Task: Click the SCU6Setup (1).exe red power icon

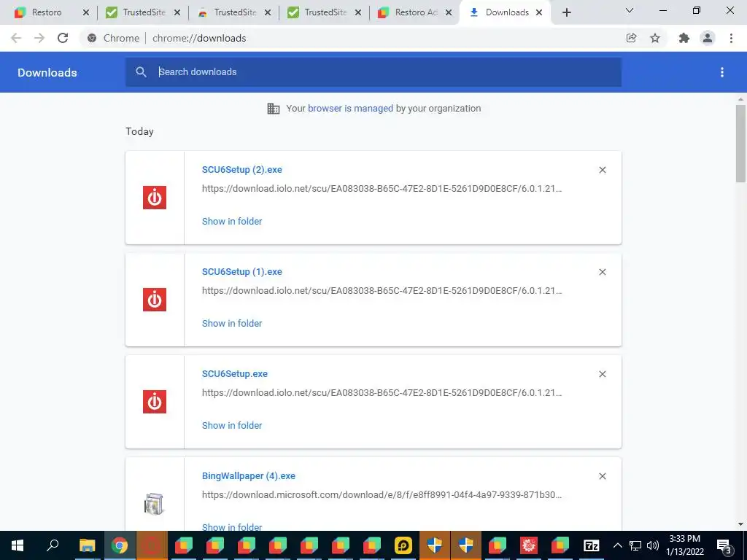Action: 155,300
